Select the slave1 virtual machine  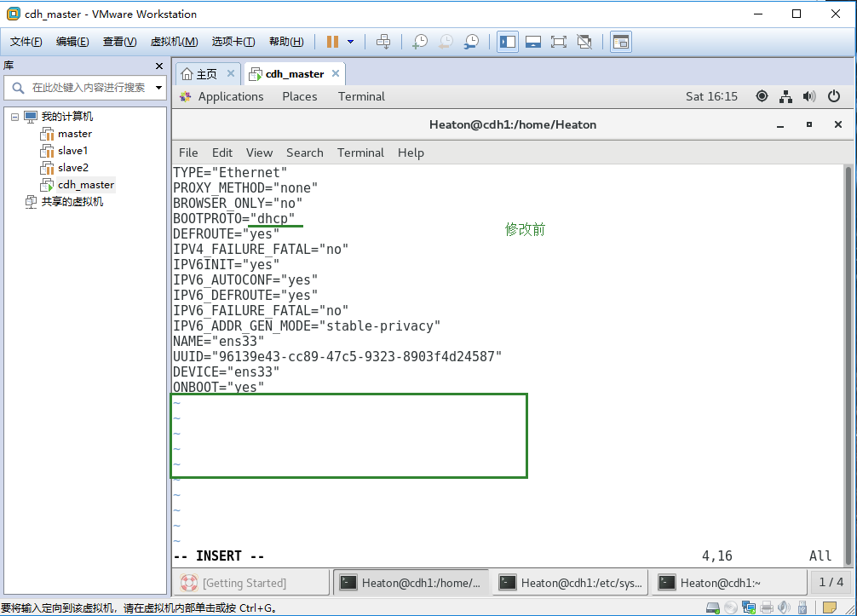[x=72, y=151]
